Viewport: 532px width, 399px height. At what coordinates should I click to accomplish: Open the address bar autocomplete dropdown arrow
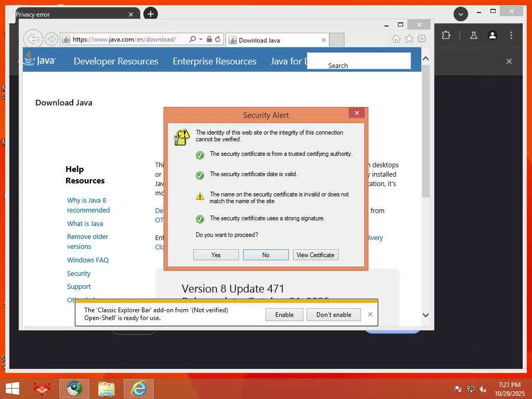[x=201, y=39]
